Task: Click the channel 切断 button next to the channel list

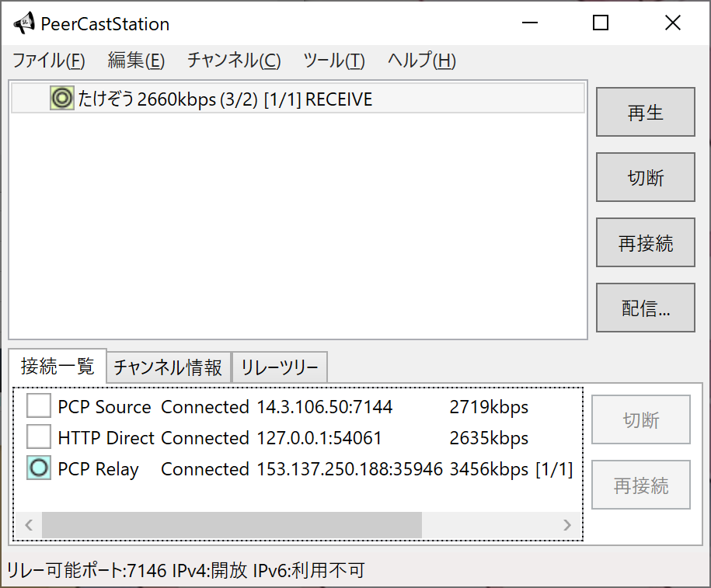Action: [x=645, y=177]
